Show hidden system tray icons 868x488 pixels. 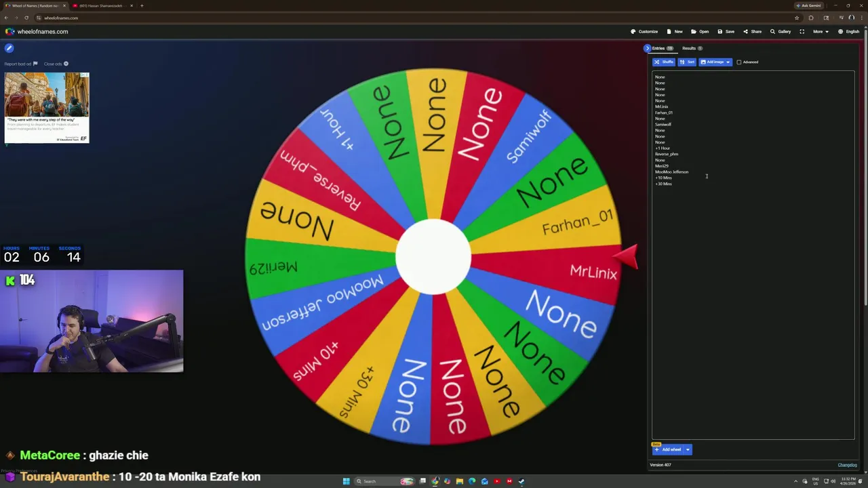pos(796,481)
